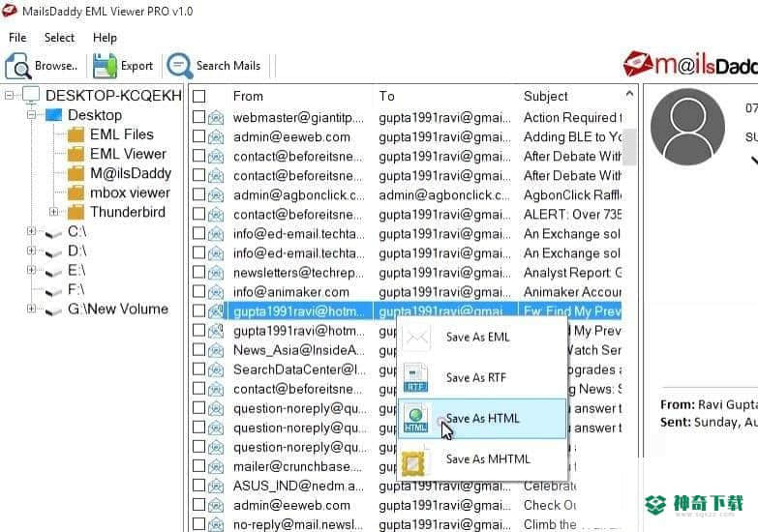Viewport: 758px width, 532px height.
Task: Click the Search Mails magnifier icon
Action: pos(180,66)
